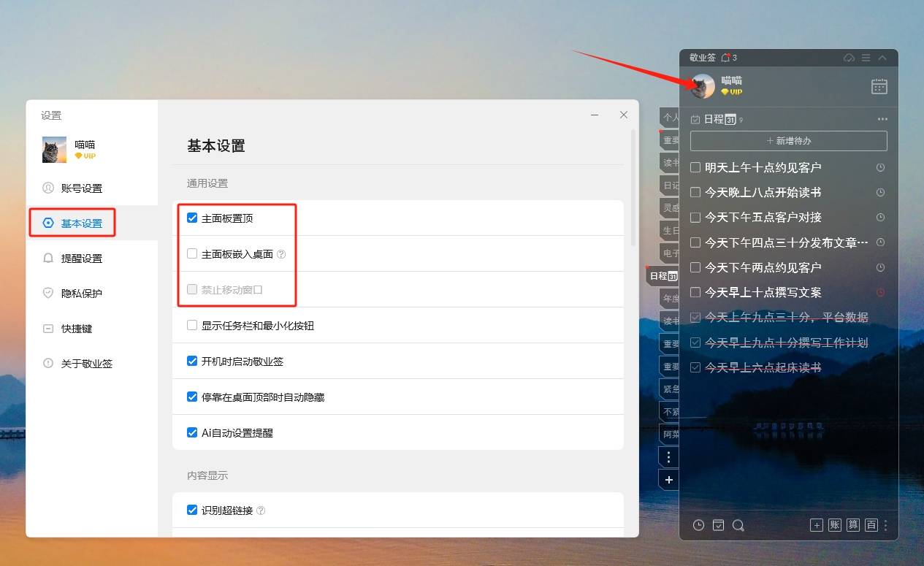Open the 算 calculator tool icon
This screenshot has height=566, width=924.
coord(853,525)
